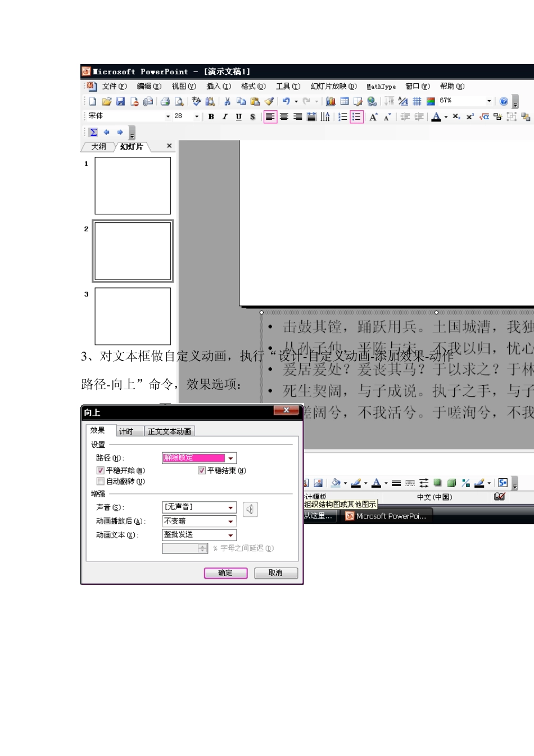
Task: Click the Fill Color bucket on Drawing toolbar
Action: coord(336,483)
